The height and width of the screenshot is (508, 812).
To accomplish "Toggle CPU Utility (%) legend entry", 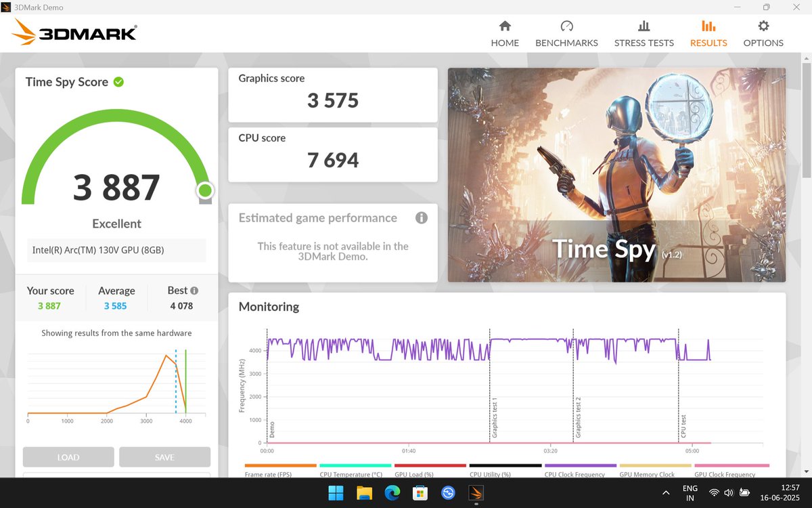I will pos(505,470).
